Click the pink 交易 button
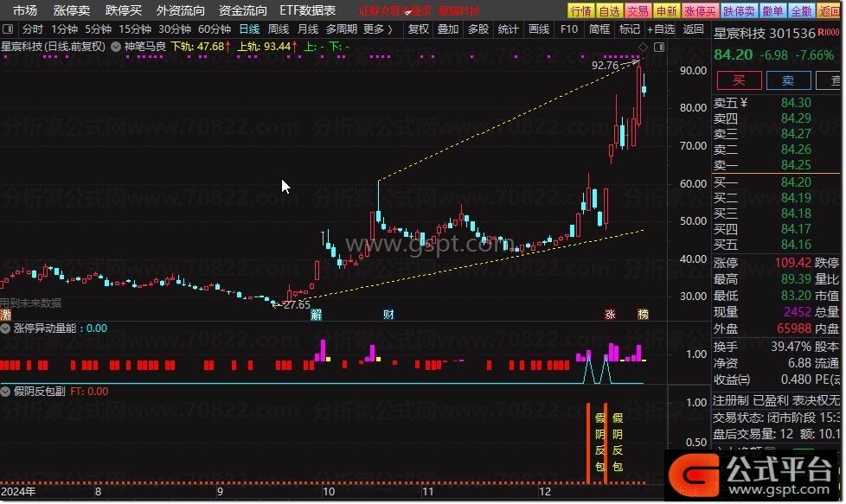 [x=638, y=10]
